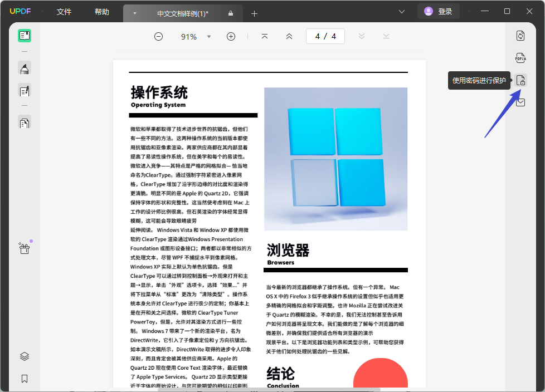Click the lock icon on the document tab
545x392 pixels.
[x=230, y=13]
